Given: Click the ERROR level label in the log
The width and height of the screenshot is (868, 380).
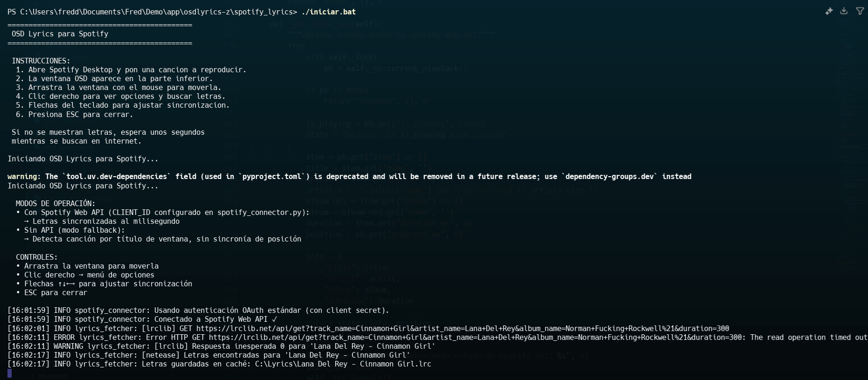Looking at the screenshot, I should pyautogui.click(x=64, y=337).
